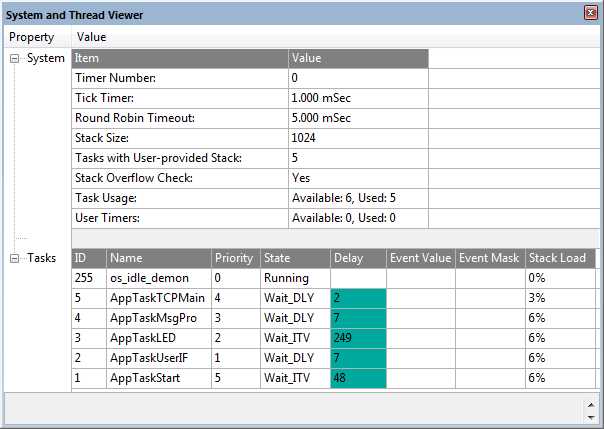The height and width of the screenshot is (429, 604).
Task: Select Wait_DLY state of AppTaskTCPMain
Action: coord(289,298)
